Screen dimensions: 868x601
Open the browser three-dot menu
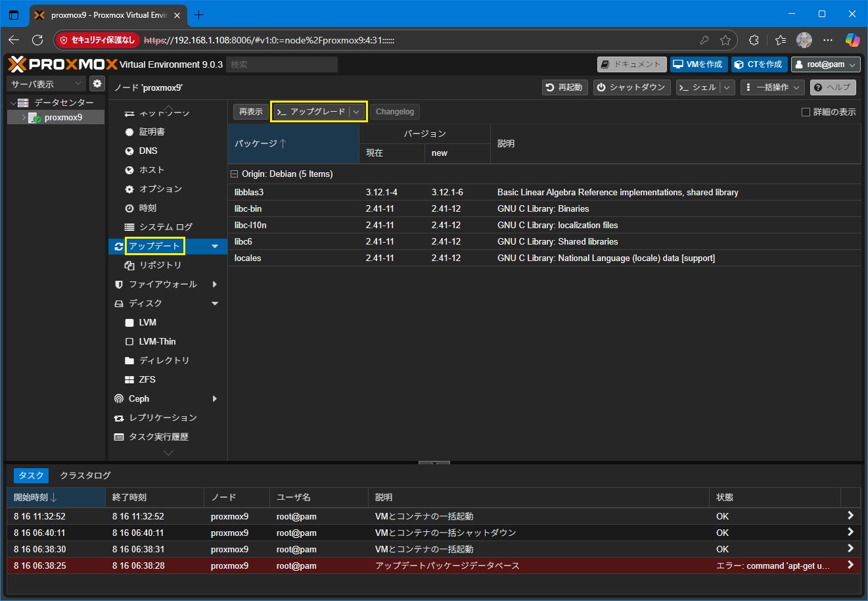[x=828, y=40]
